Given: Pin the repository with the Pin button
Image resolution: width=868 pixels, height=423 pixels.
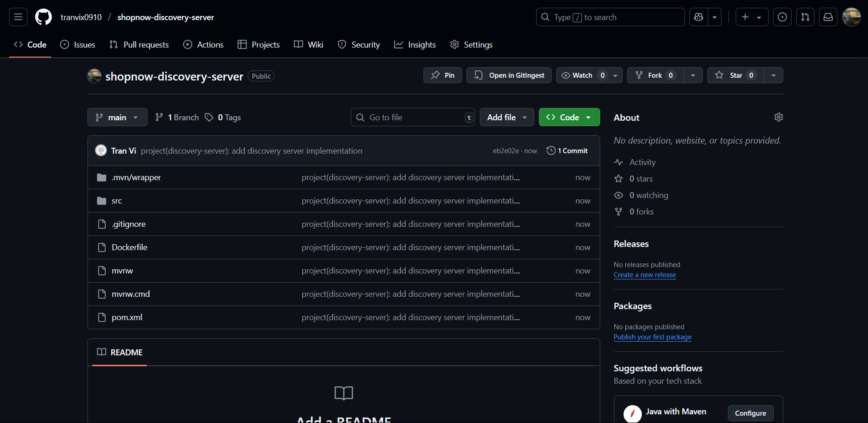Looking at the screenshot, I should coord(442,75).
